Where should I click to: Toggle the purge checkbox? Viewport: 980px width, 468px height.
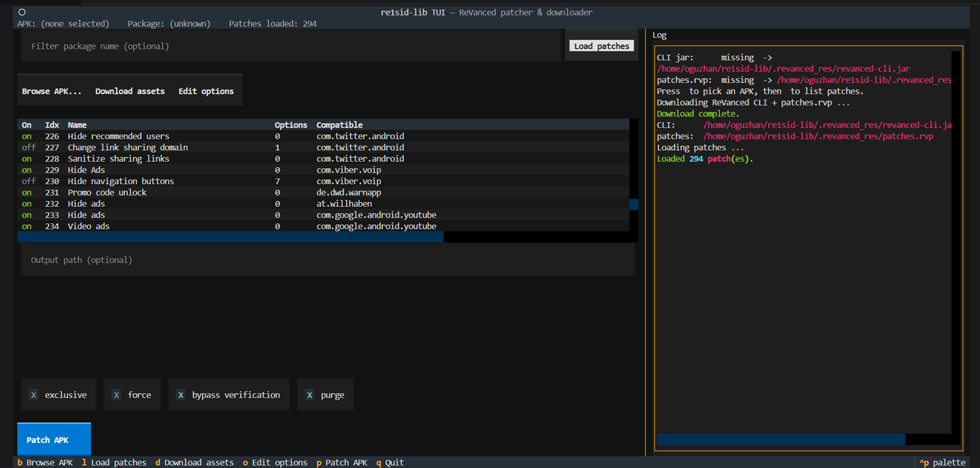[325, 395]
